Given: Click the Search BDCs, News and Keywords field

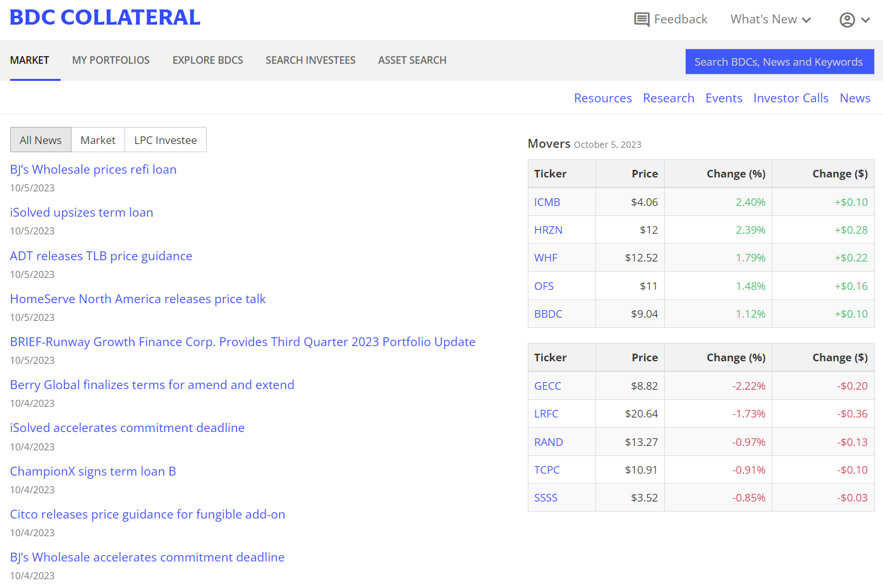Looking at the screenshot, I should tap(779, 62).
